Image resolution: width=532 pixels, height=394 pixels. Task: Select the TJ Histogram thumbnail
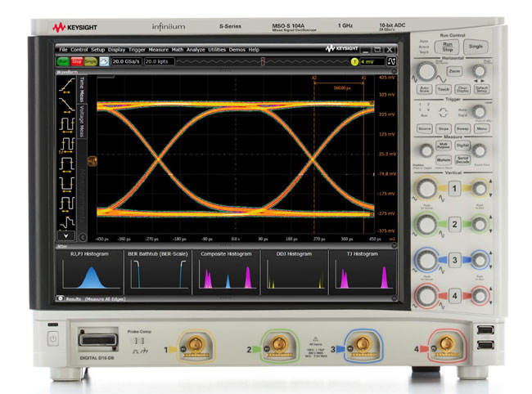[x=362, y=271]
